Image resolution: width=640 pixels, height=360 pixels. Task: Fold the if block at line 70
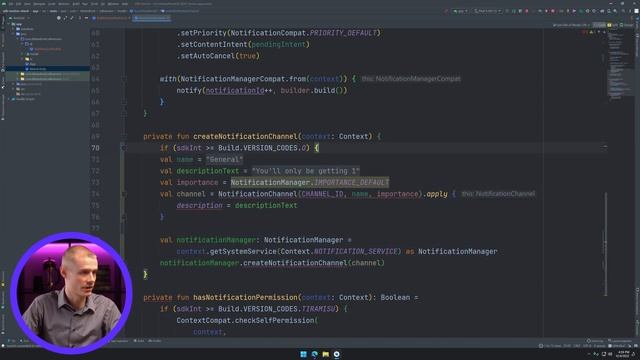[x=124, y=148]
